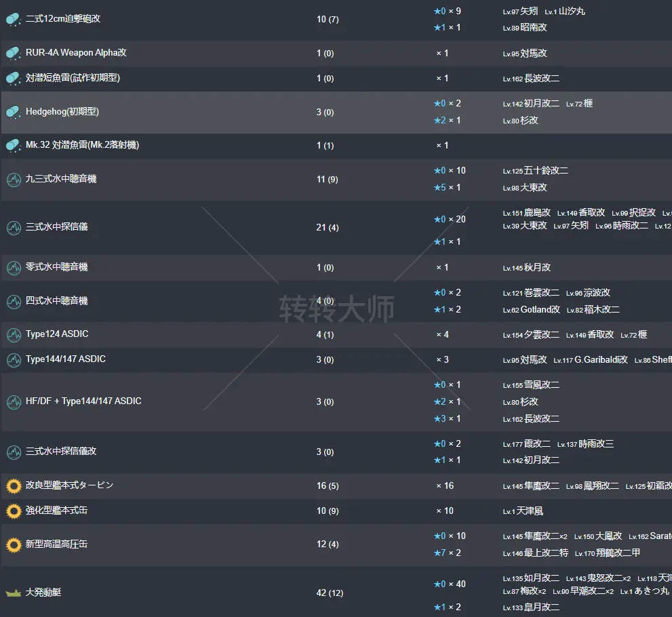The width and height of the screenshot is (672, 617).
Task: Click the ★7 × 2 entry for 新型高温高圧缶
Action: [x=449, y=553]
